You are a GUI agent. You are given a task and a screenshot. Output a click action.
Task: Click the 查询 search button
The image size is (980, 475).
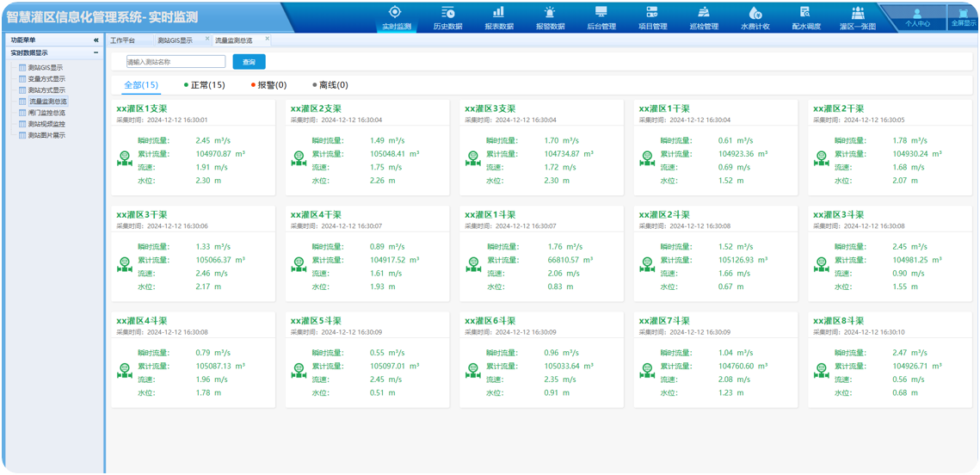click(x=249, y=62)
